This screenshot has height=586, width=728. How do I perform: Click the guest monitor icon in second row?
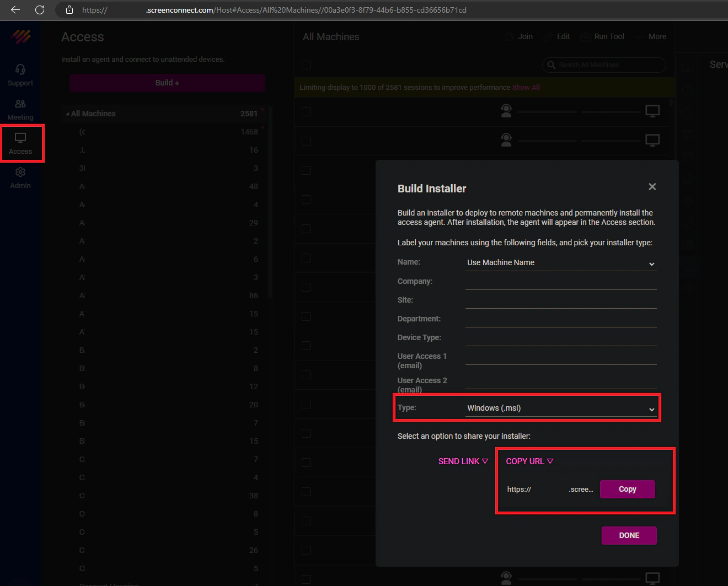click(x=652, y=141)
